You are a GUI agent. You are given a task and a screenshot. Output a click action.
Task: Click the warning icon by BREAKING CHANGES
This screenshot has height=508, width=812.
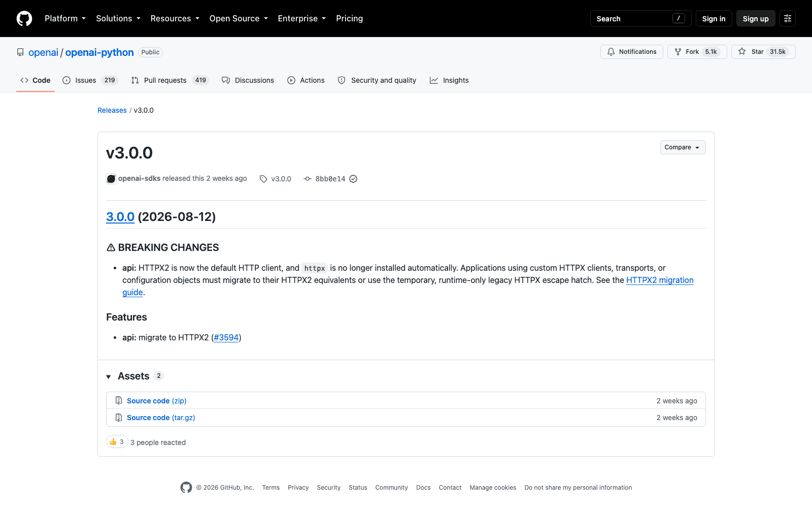(x=111, y=247)
